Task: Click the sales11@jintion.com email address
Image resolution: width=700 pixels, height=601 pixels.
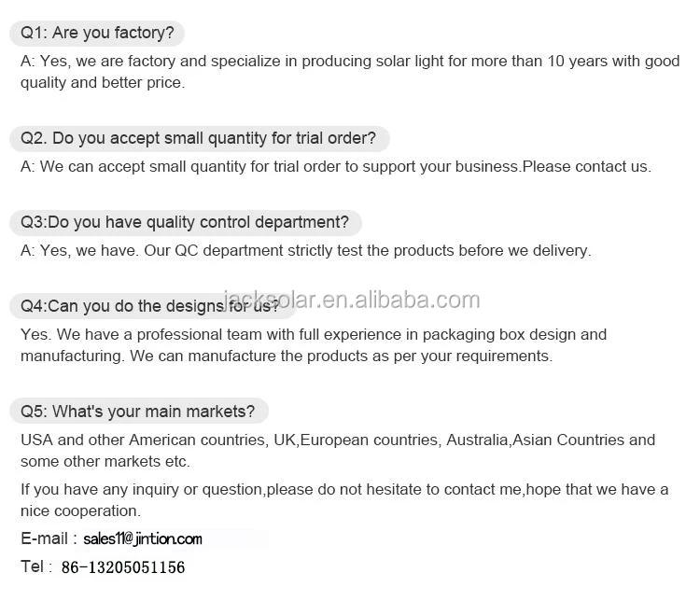Action: (142, 539)
